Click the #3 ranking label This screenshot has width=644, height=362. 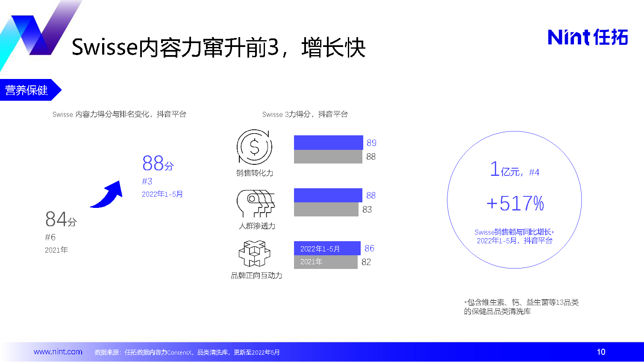coord(147,181)
